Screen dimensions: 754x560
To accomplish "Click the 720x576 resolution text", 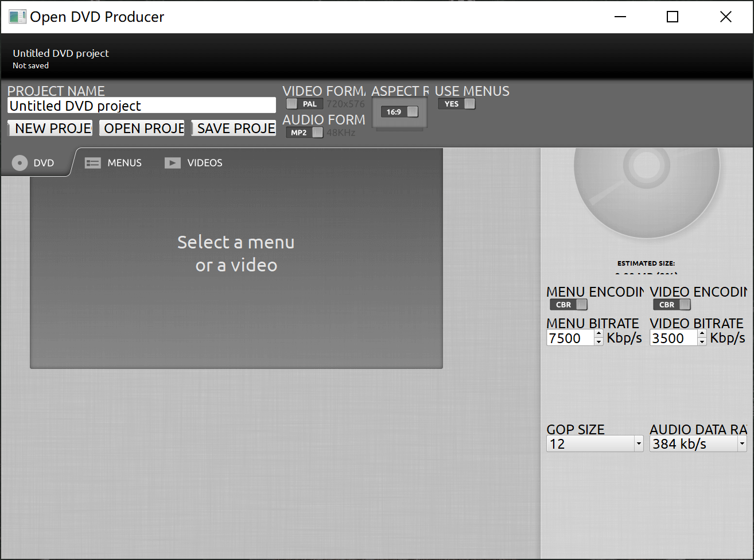I will [x=345, y=104].
